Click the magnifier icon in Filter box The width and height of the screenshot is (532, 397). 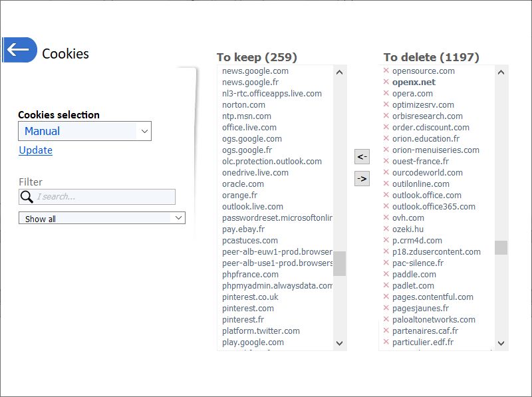coord(27,196)
